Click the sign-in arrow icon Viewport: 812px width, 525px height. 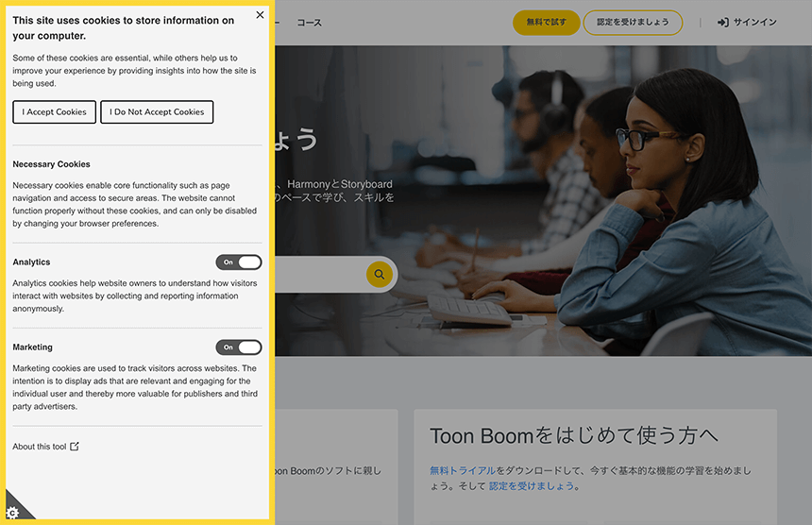[x=722, y=23]
